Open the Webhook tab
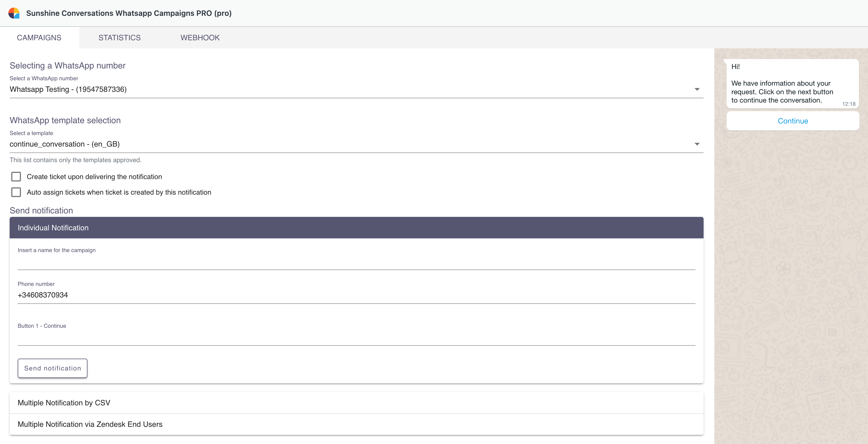868x444 pixels. point(200,38)
